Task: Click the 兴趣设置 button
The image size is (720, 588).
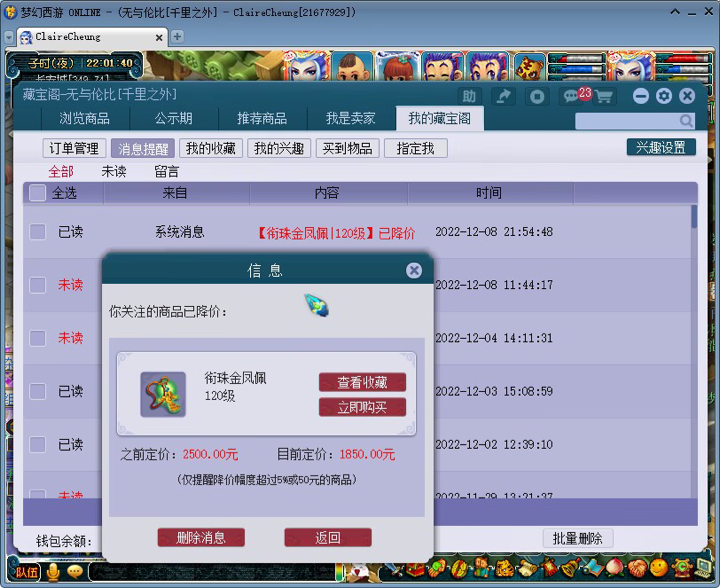Action: click(661, 147)
